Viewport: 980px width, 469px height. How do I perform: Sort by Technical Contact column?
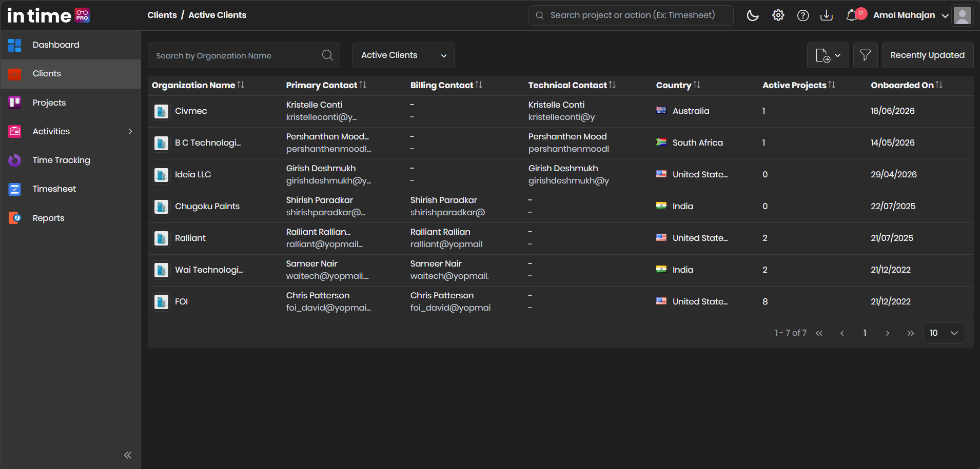tap(572, 85)
